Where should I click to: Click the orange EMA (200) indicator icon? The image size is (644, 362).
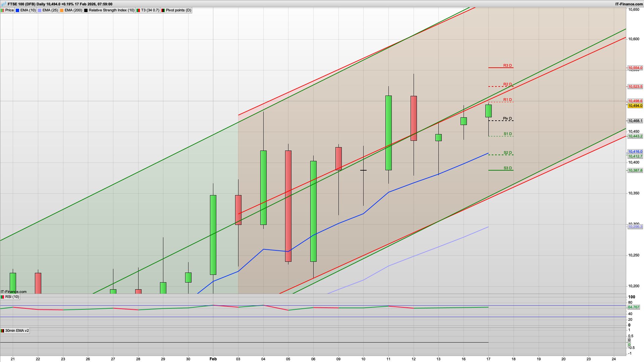61,10
